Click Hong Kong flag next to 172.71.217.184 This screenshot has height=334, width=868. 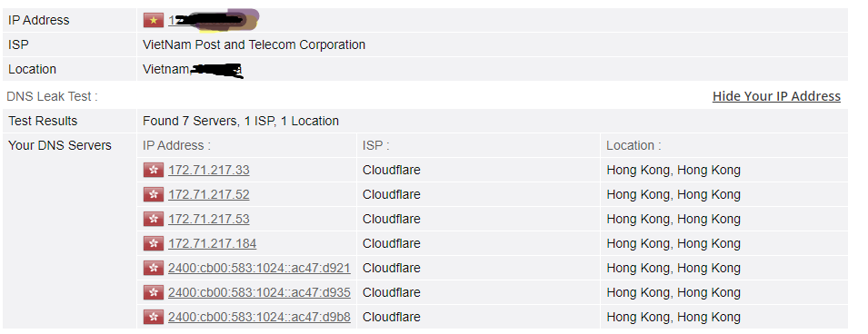coord(154,243)
